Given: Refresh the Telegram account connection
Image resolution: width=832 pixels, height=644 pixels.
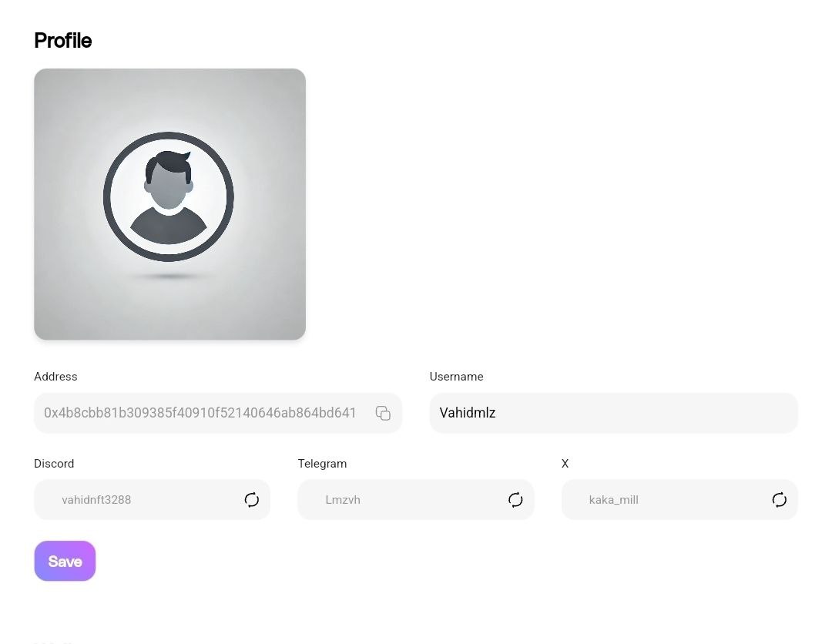Looking at the screenshot, I should [x=515, y=500].
